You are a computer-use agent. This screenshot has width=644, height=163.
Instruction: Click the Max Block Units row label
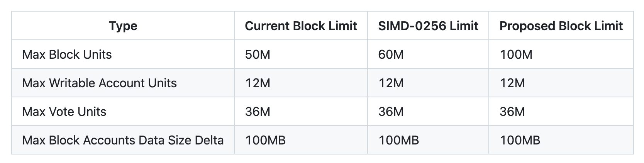(x=67, y=54)
